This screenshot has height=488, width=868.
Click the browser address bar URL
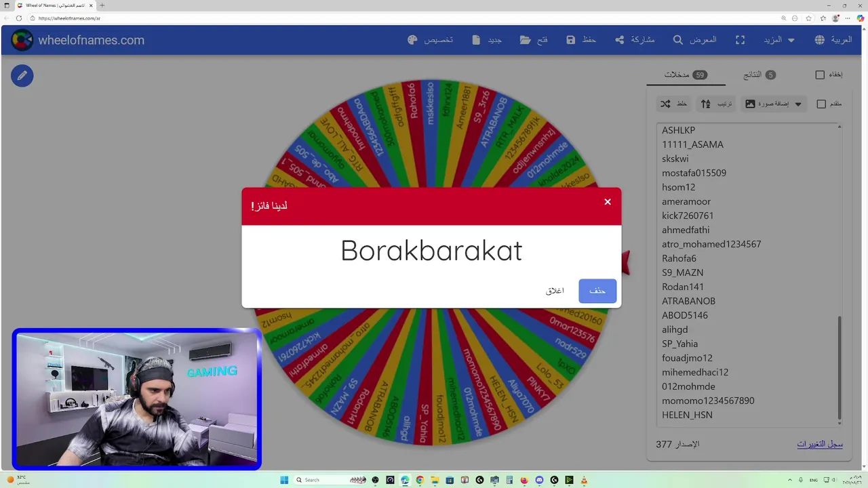tap(69, 18)
